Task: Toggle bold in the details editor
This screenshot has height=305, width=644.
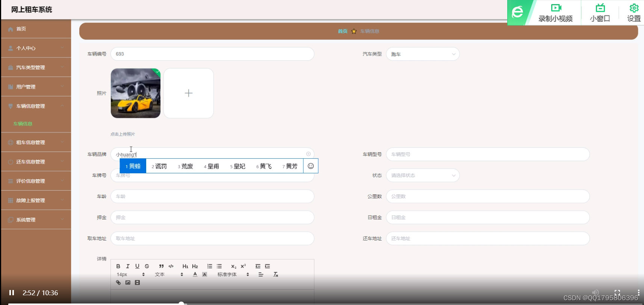Action: pos(118,266)
